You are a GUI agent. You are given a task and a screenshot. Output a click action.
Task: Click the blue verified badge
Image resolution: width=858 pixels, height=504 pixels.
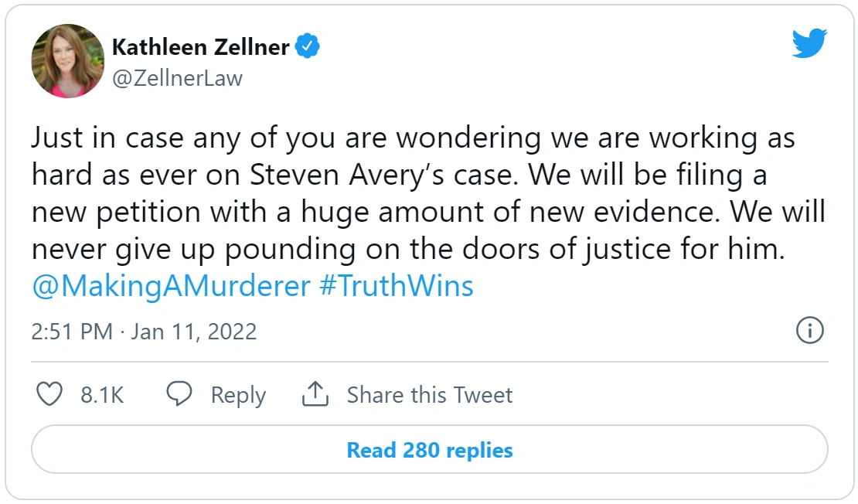tap(309, 47)
